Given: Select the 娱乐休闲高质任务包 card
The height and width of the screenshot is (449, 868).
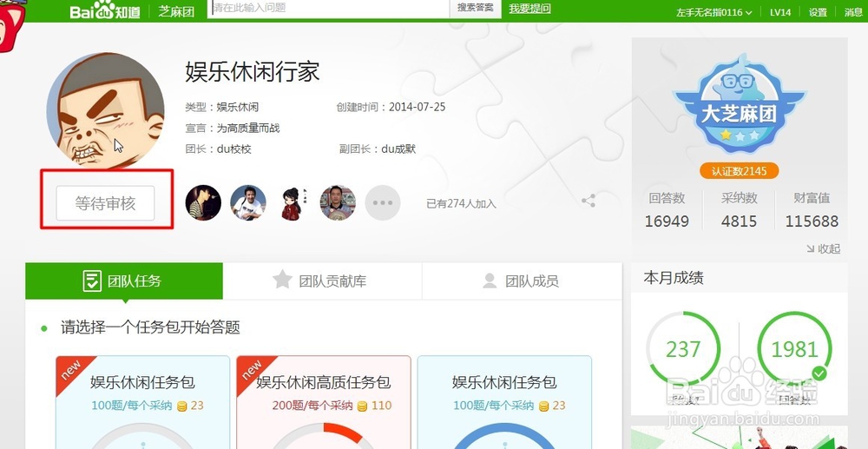Looking at the screenshot, I should pos(323,402).
